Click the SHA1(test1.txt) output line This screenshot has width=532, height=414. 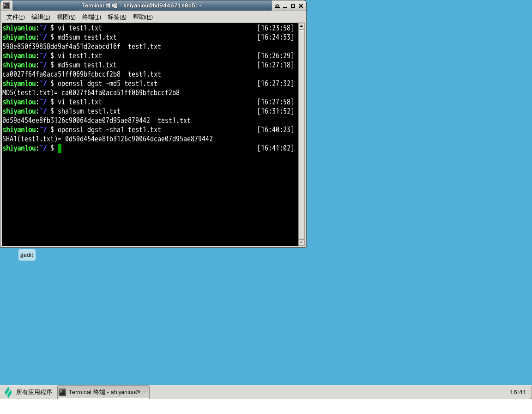[x=107, y=139]
